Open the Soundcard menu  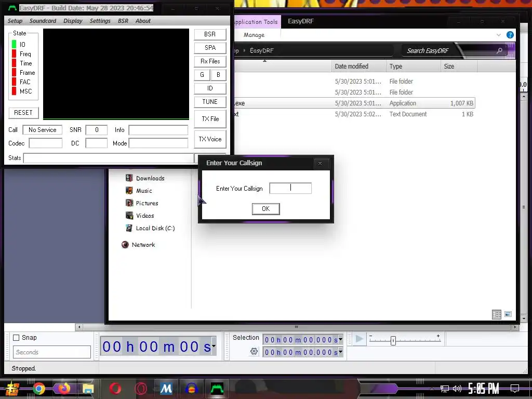(43, 21)
